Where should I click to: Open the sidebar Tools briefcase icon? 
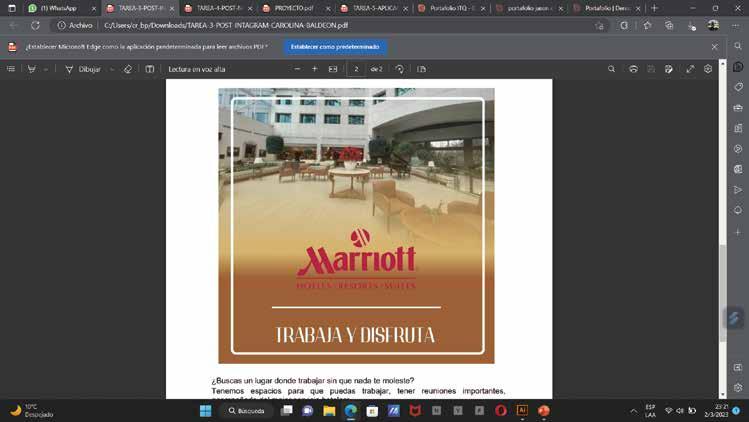[x=738, y=108]
